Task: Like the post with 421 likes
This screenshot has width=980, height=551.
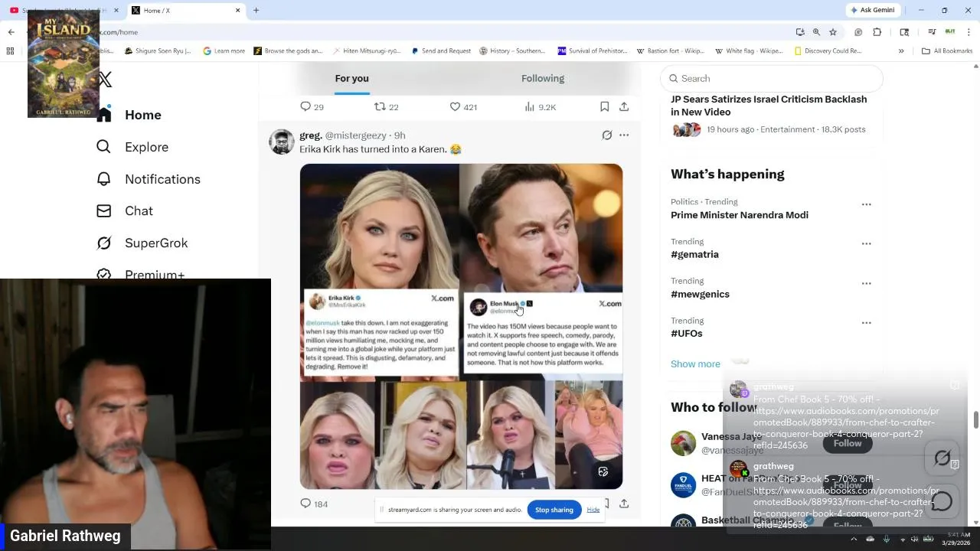Action: (455, 106)
